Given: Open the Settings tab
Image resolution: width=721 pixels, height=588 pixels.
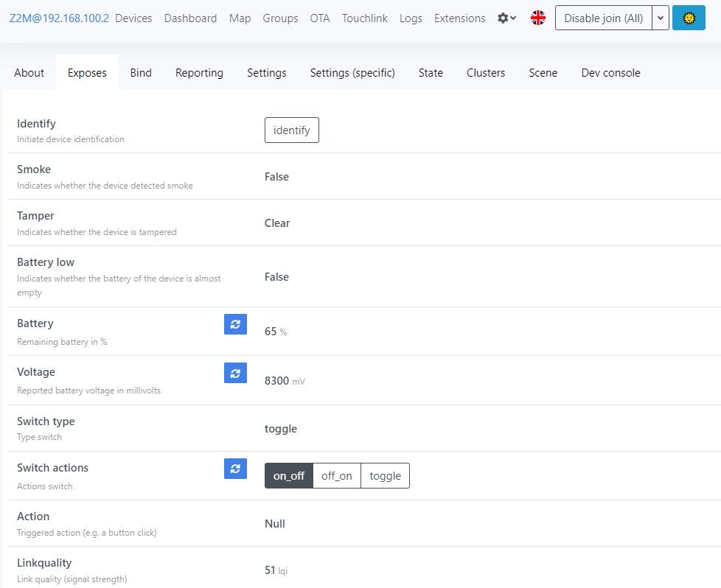Looking at the screenshot, I should [267, 73].
